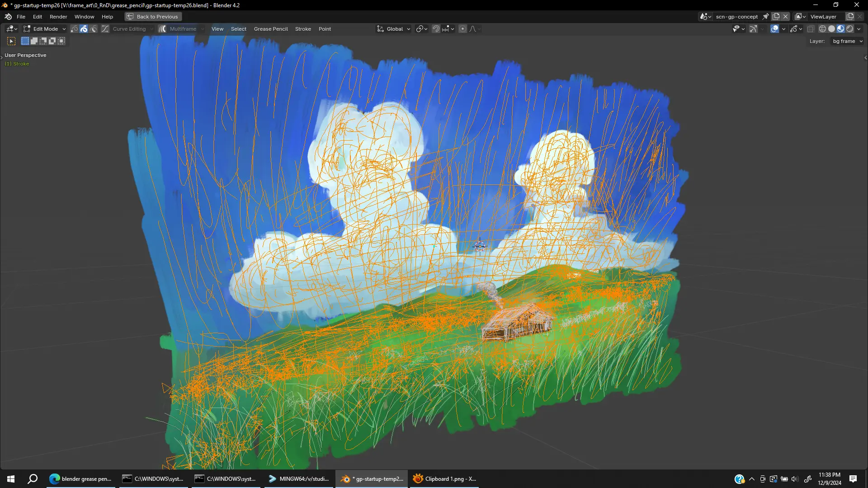Open Clipboard 1.png in taskbar

[444, 479]
